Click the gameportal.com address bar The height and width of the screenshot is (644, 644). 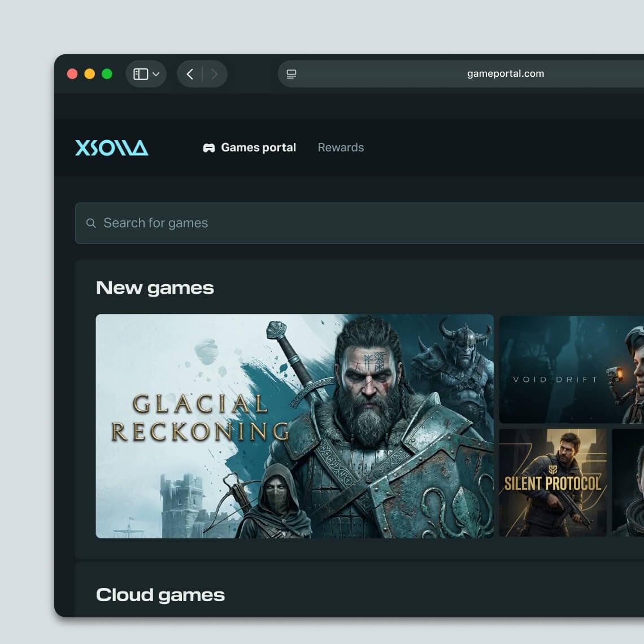pyautogui.click(x=505, y=73)
